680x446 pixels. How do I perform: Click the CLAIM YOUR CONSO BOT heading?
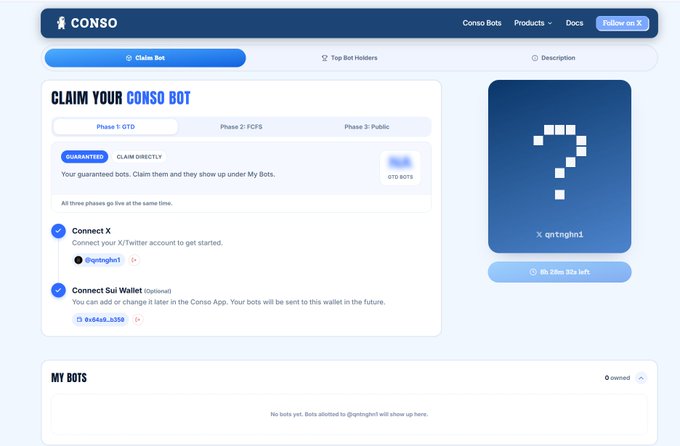(121, 98)
